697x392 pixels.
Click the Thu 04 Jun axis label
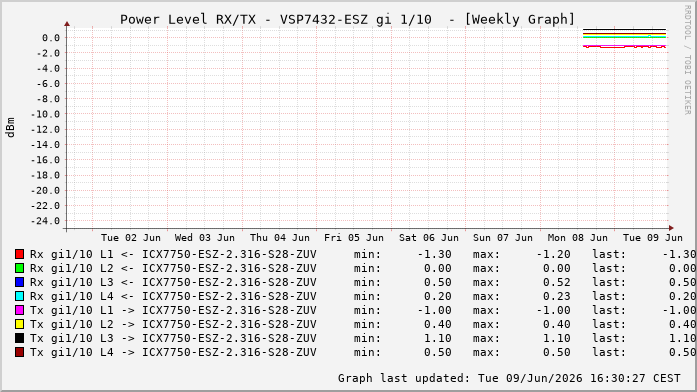[x=280, y=238]
